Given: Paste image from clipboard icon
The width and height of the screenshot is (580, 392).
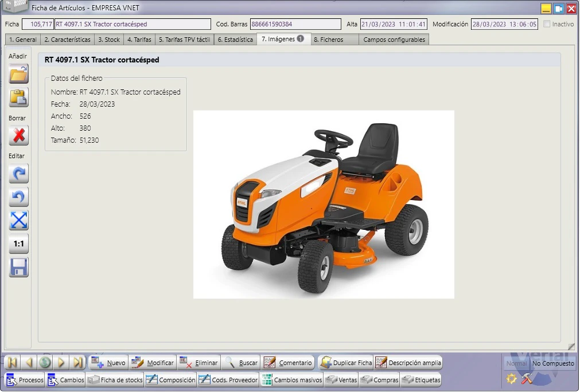Looking at the screenshot, I should coord(18,97).
